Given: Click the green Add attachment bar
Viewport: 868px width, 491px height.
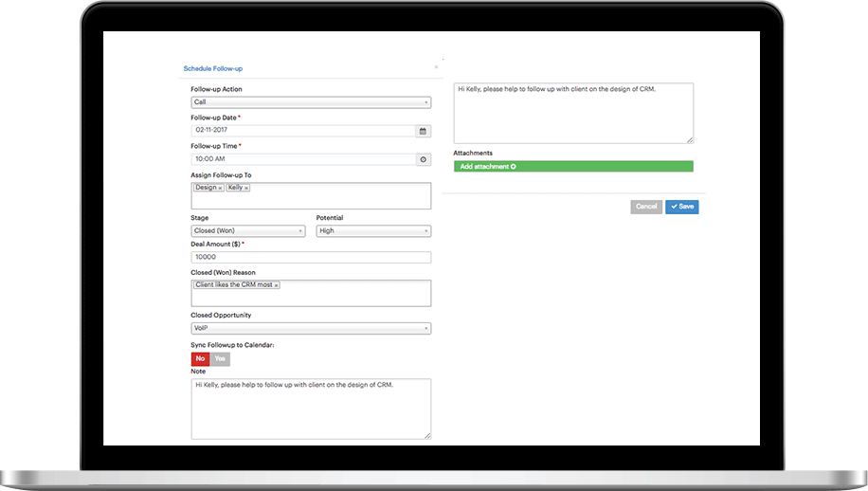Looking at the screenshot, I should (x=572, y=167).
